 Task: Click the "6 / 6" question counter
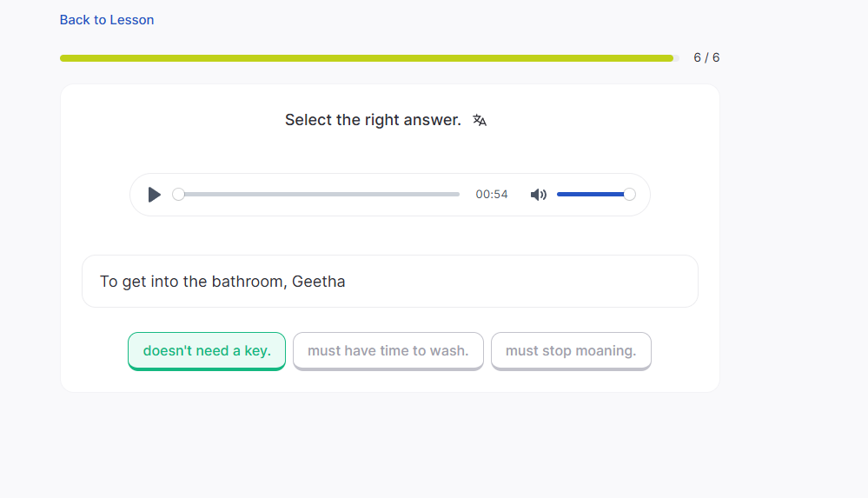point(706,58)
